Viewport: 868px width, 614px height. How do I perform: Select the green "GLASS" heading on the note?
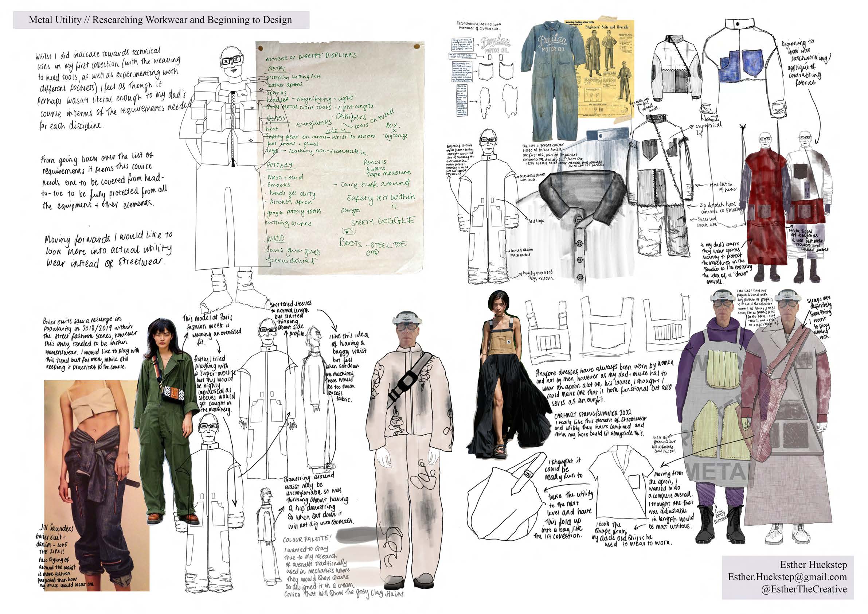(277, 118)
